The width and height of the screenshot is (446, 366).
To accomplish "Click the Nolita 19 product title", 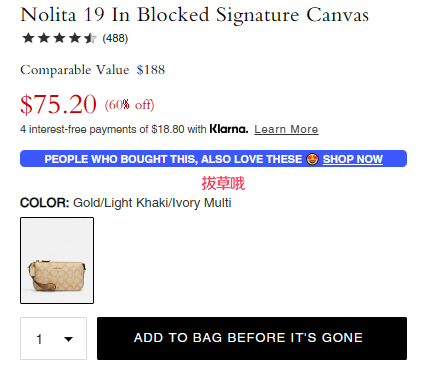I will click(195, 15).
